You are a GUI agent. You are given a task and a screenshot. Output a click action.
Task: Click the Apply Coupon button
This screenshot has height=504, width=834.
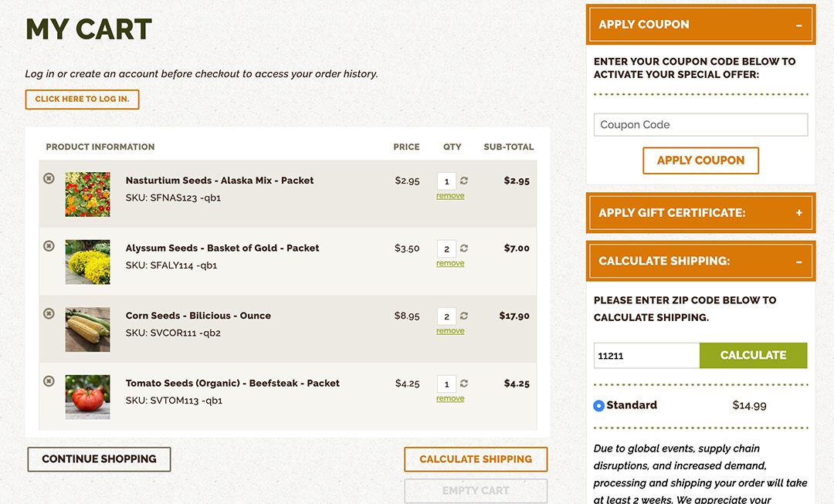[x=700, y=161]
